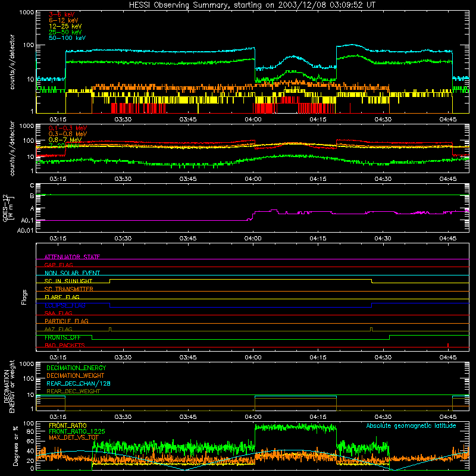Screen dimensions: 476x476
Task: Click the GOES-12 axis title
Action: (8, 208)
